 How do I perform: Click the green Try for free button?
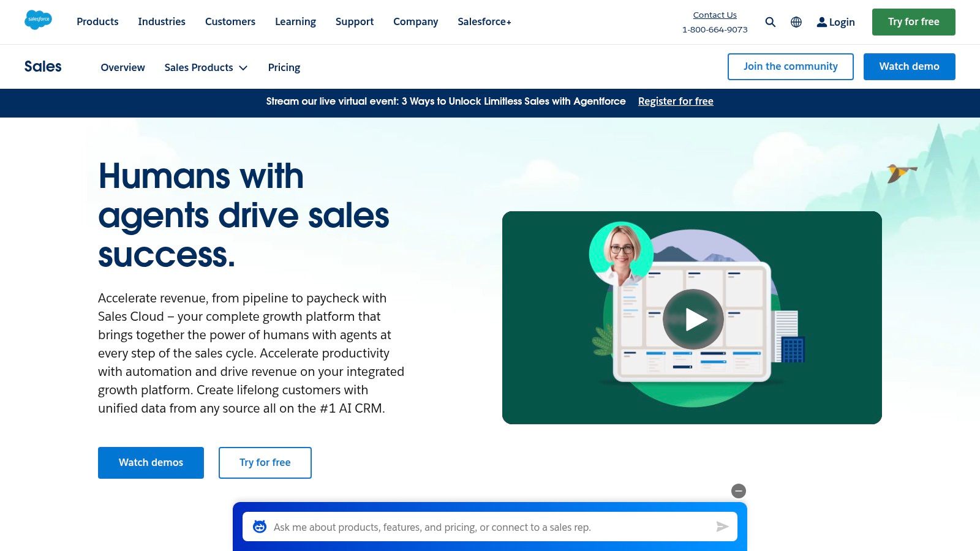click(x=913, y=22)
